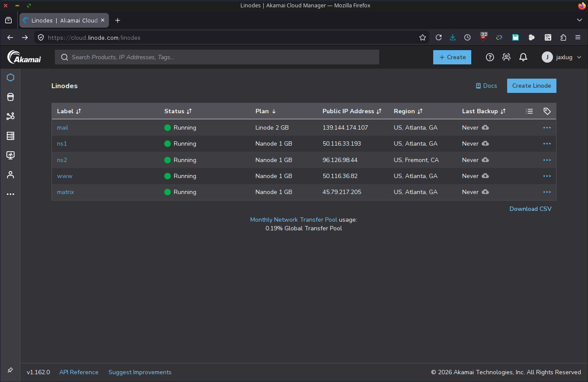This screenshot has height=382, width=588.
Task: Open Firefox extensions puzzle icon
Action: coord(563,38)
